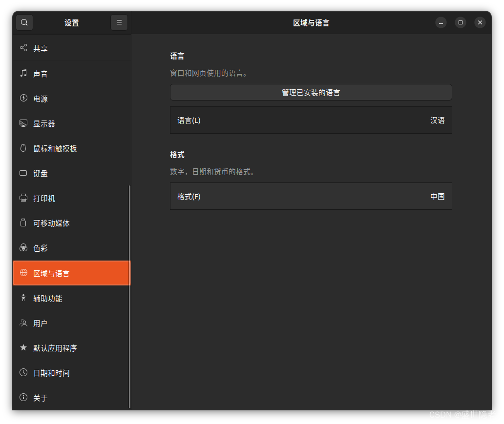
Task: Click the clock icon beside 日期和时间
Action: 23,373
